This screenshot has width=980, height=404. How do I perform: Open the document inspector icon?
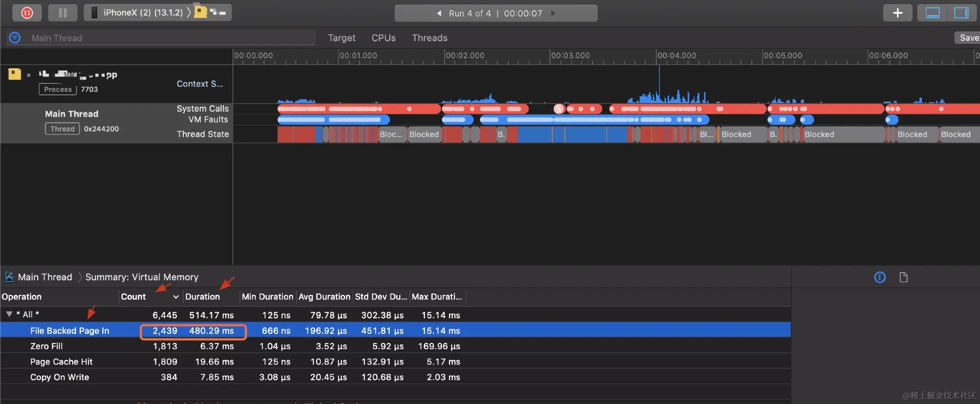pos(903,277)
